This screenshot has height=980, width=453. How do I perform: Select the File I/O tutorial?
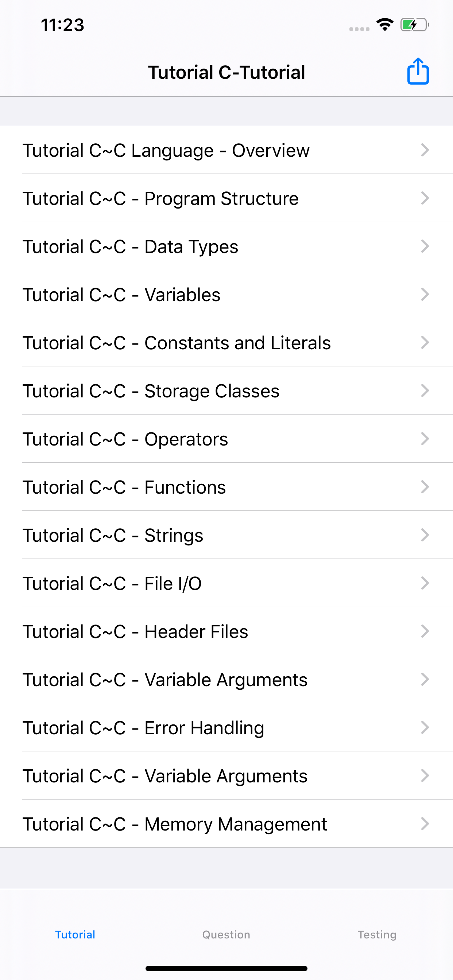112,583
